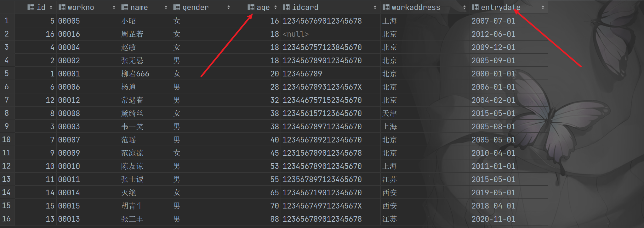Select the gutter row number for 张三丰
The width and height of the screenshot is (644, 228).
tap(7, 219)
